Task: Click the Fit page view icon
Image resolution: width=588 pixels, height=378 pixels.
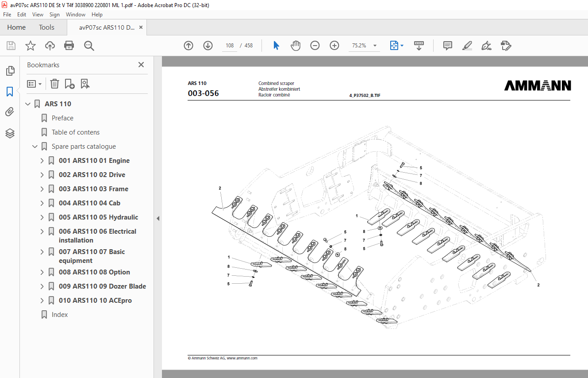Action: (x=394, y=46)
